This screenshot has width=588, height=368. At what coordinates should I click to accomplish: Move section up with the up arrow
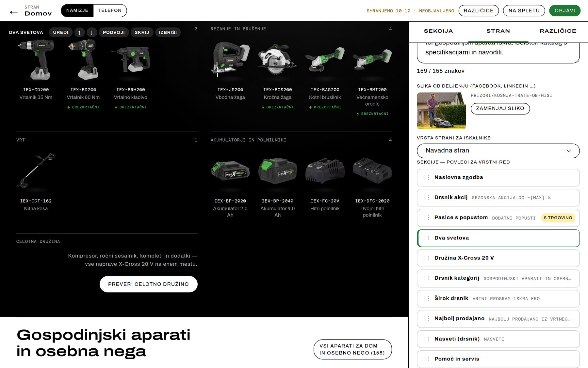[79, 32]
